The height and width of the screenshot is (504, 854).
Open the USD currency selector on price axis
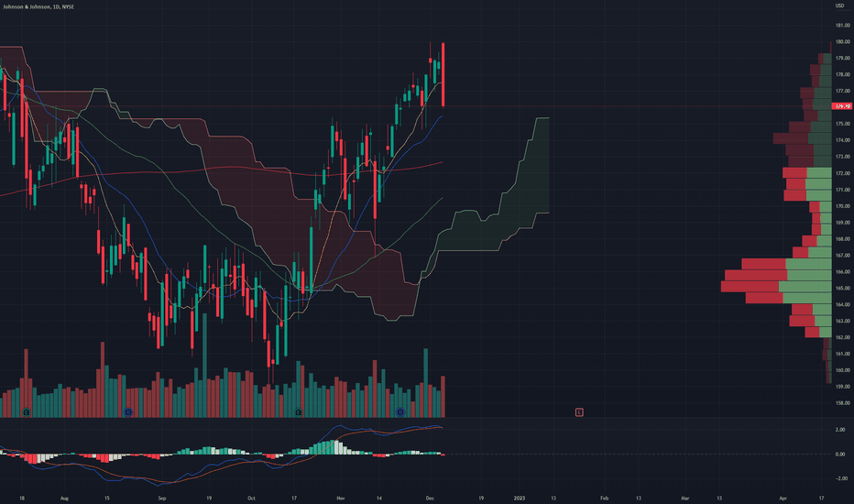point(839,6)
